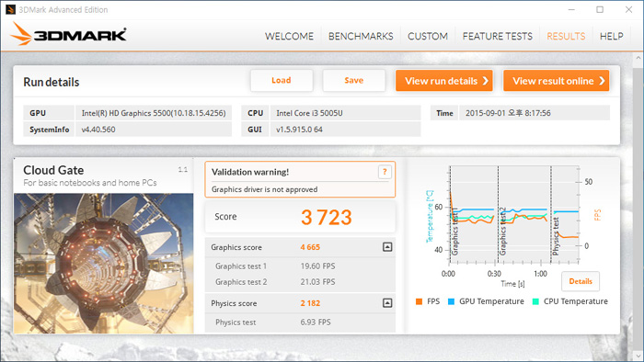The image size is (644, 362).
Task: Collapse the Graphics score section
Action: [x=387, y=247]
